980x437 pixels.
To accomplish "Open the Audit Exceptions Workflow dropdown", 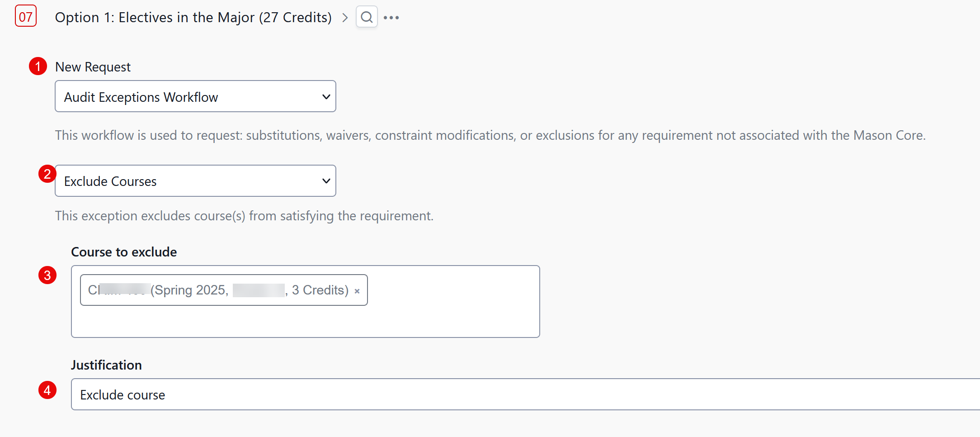I will [x=195, y=96].
